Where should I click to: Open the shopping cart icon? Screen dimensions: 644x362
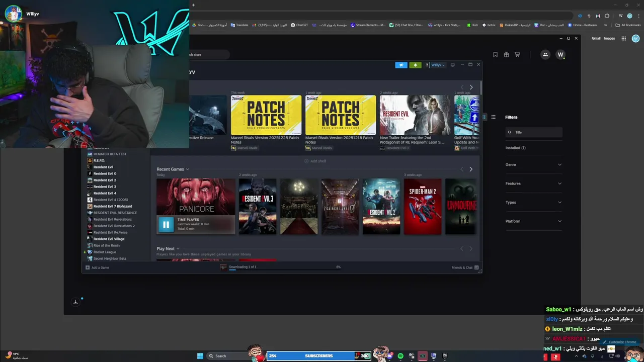(x=517, y=54)
